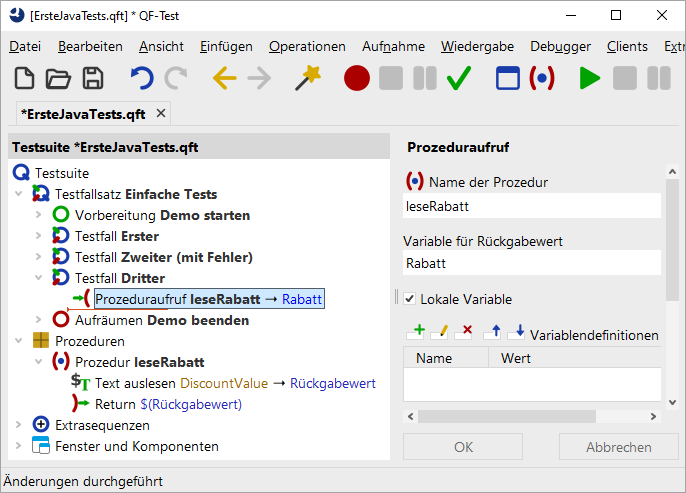Close the ErsteJavaTests.qft tab
Viewport: 686px width, 493px height.
tap(161, 113)
